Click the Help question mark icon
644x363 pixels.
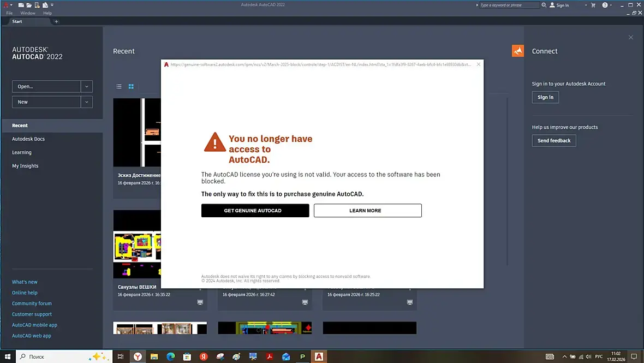[605, 5]
